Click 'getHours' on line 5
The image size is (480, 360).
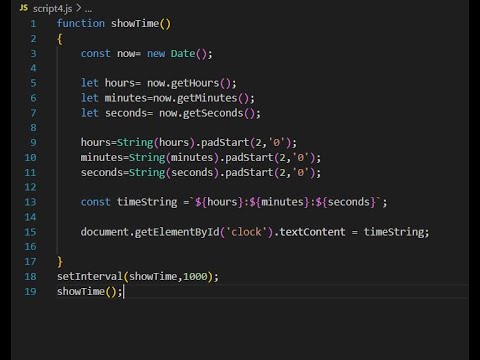[x=195, y=83]
